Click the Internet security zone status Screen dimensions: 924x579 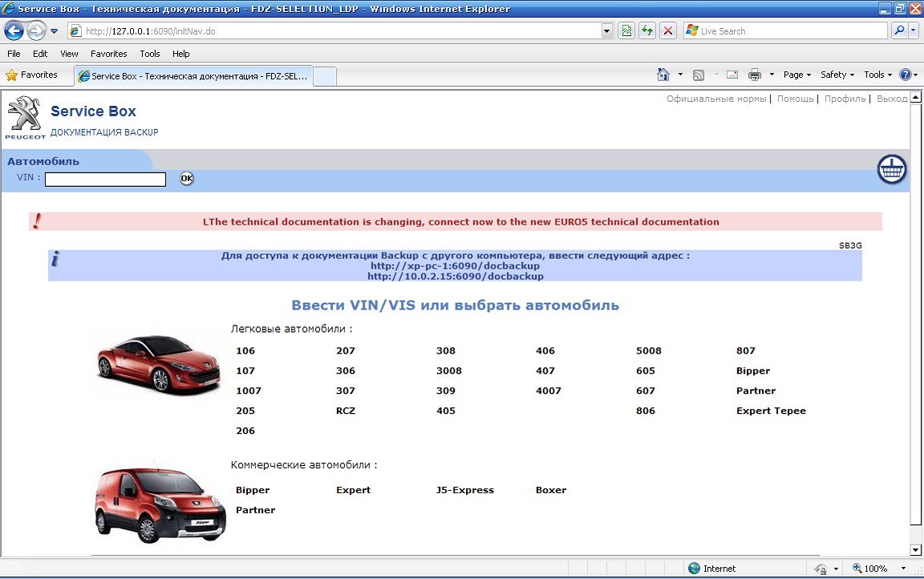(x=712, y=569)
